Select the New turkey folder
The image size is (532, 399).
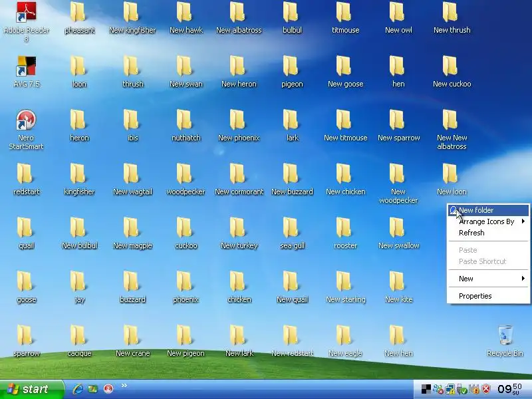point(239,233)
